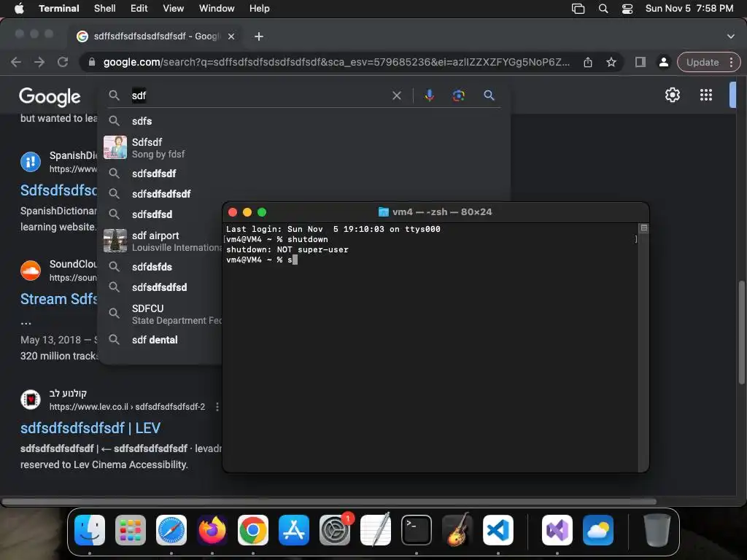This screenshot has width=747, height=560.
Task: Click the share page icon
Action: (x=588, y=63)
